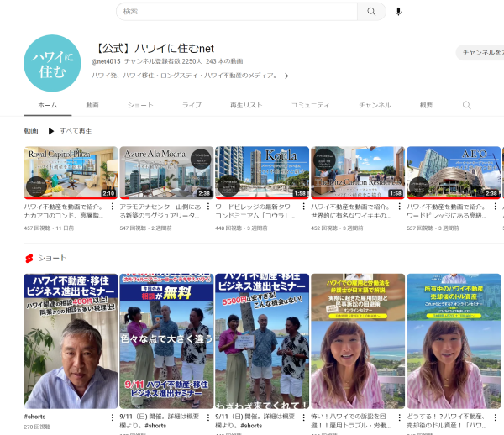Open options menu for どうする!?ハワイ不動産 short
This screenshot has height=435, width=504.
(x=495, y=417)
